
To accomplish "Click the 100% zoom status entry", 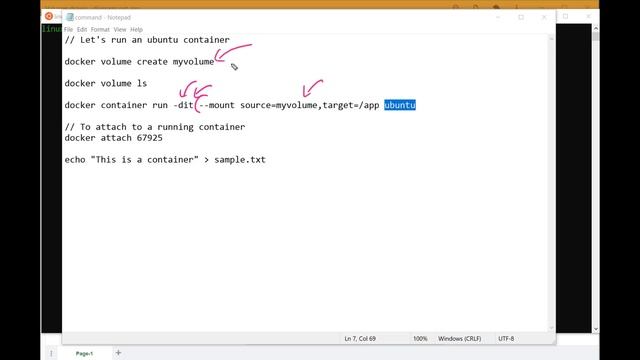I will (420, 338).
